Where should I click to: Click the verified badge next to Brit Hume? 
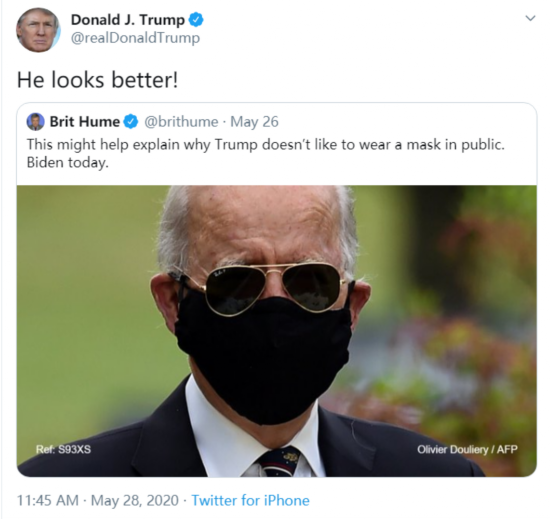131,122
